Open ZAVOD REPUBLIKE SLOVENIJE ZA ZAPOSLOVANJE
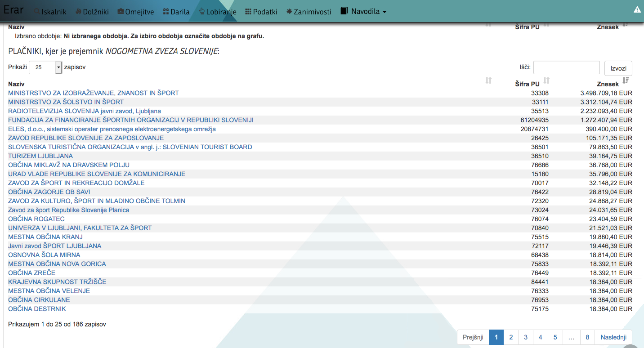Screen dimensions: 644x348 tap(86, 138)
